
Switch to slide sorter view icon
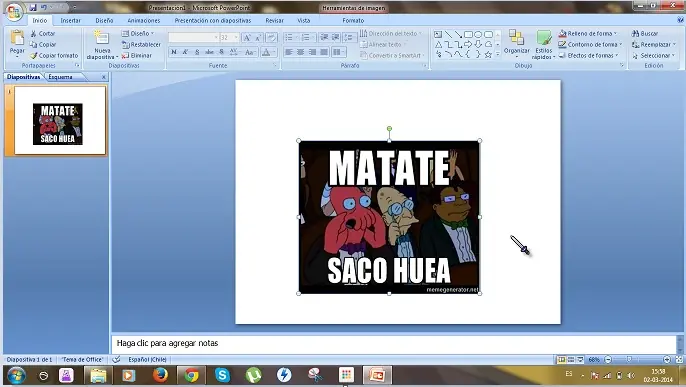tap(571, 359)
